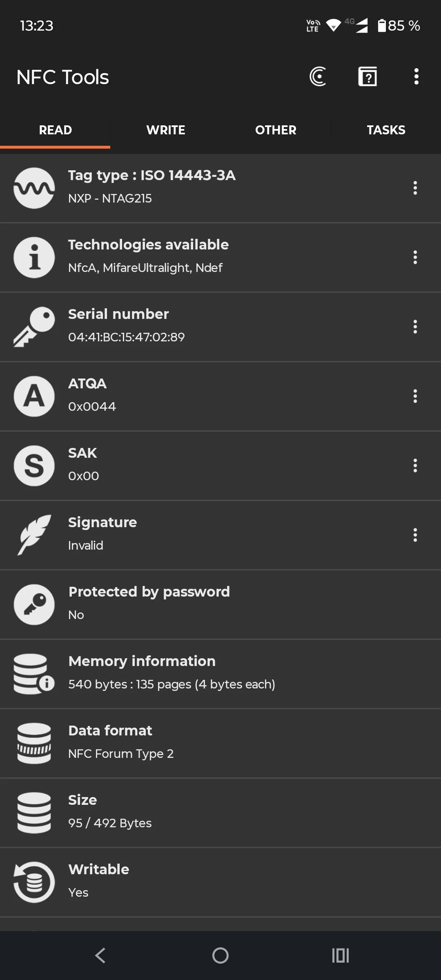
Task: Open the app overflow menu in header
Action: click(416, 76)
